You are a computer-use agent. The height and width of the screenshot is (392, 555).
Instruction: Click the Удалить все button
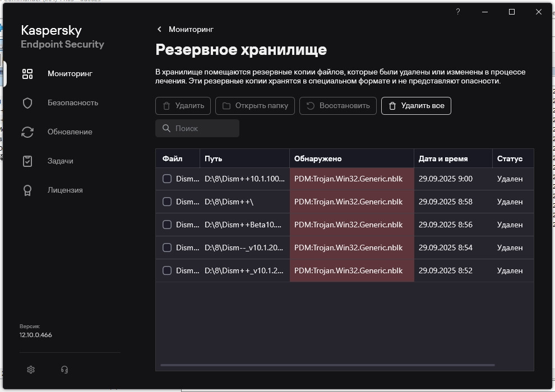[416, 106]
